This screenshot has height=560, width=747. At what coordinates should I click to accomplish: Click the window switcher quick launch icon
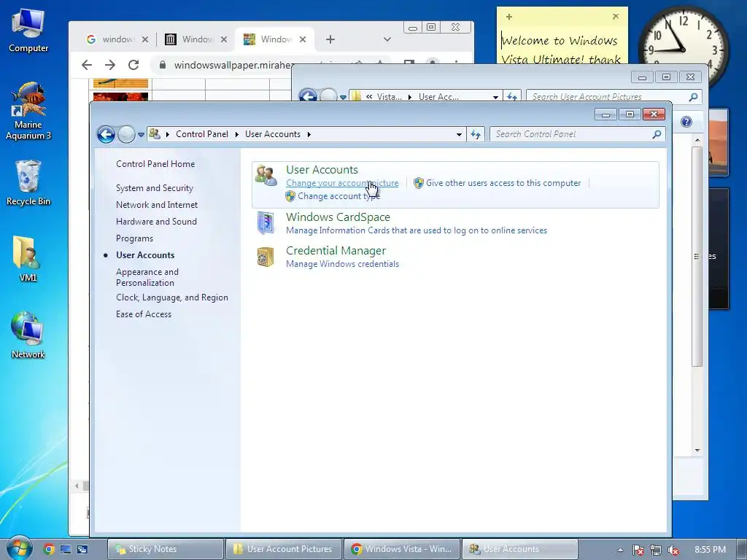[x=82, y=549]
